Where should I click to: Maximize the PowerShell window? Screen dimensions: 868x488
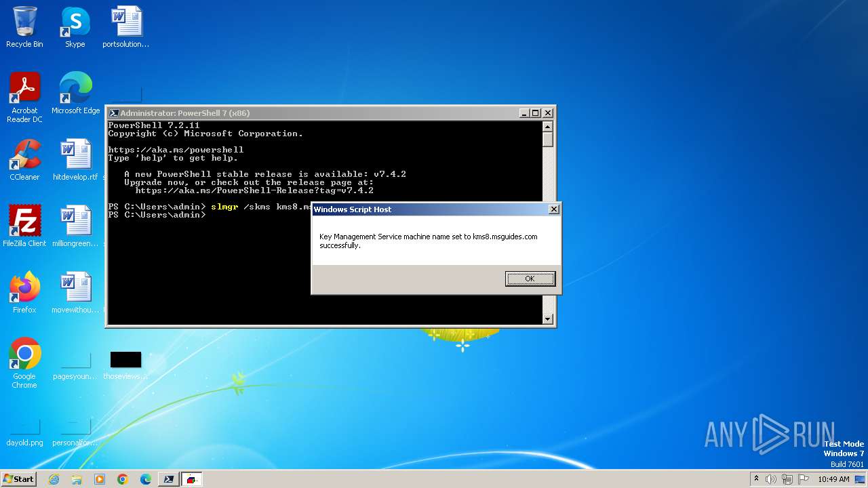coord(535,113)
